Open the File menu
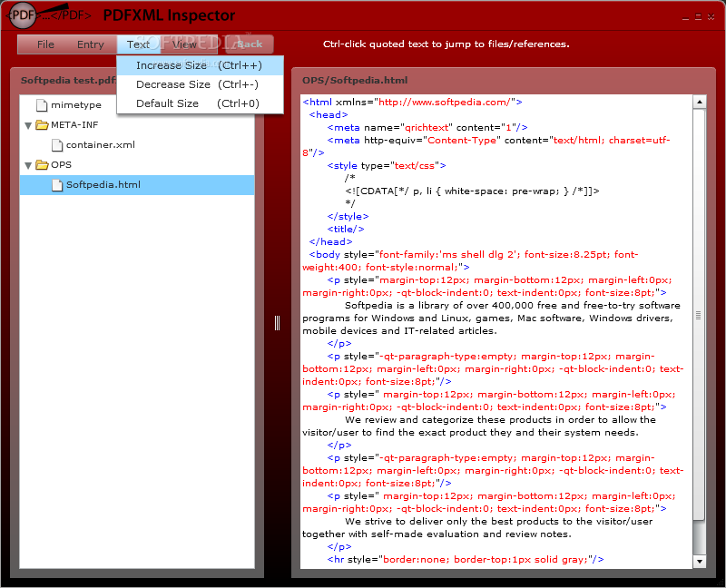This screenshot has width=726, height=588. pos(45,44)
